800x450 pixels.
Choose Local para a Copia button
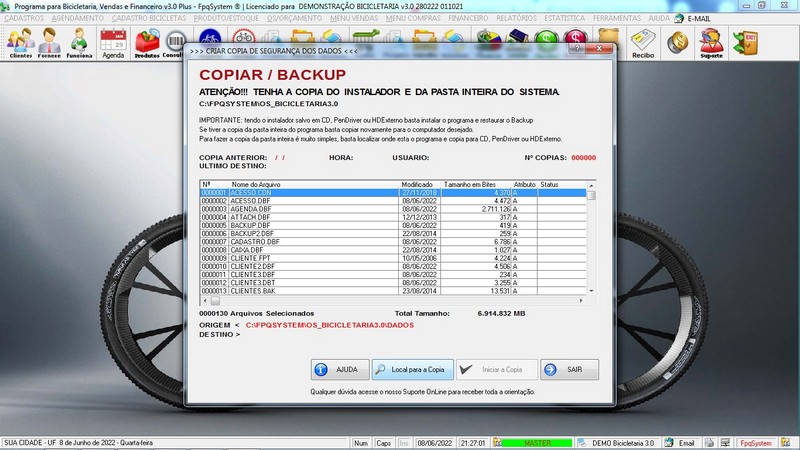click(x=412, y=369)
